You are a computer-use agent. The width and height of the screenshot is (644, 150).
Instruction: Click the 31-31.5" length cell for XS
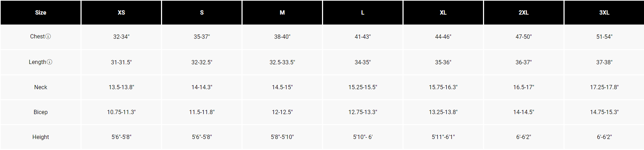pyautogui.click(x=121, y=62)
